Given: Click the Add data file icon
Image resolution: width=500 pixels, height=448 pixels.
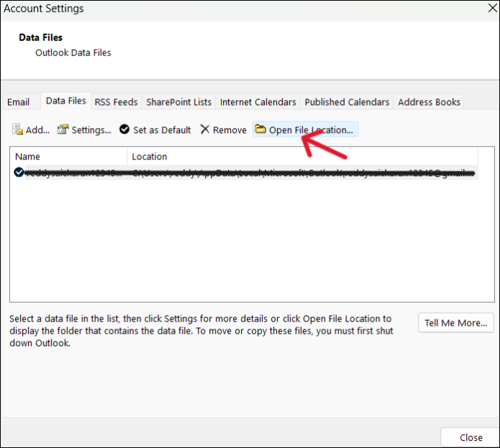Looking at the screenshot, I should tap(17, 129).
